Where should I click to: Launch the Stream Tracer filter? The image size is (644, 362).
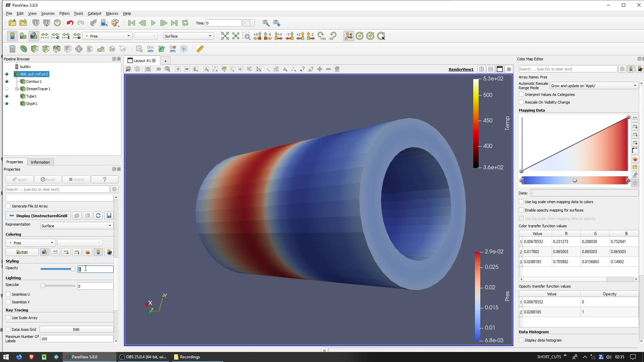click(x=90, y=49)
